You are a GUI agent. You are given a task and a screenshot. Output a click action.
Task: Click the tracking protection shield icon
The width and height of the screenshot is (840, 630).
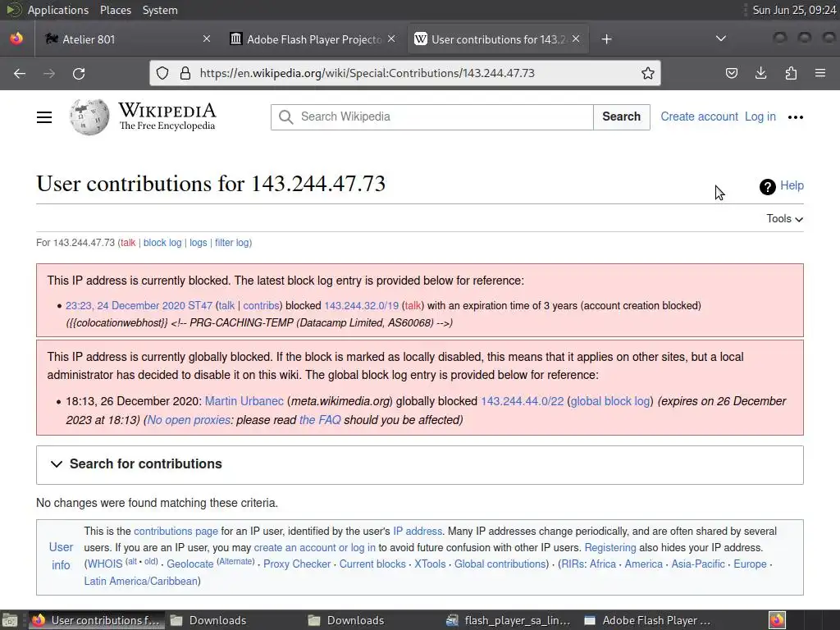pos(162,73)
